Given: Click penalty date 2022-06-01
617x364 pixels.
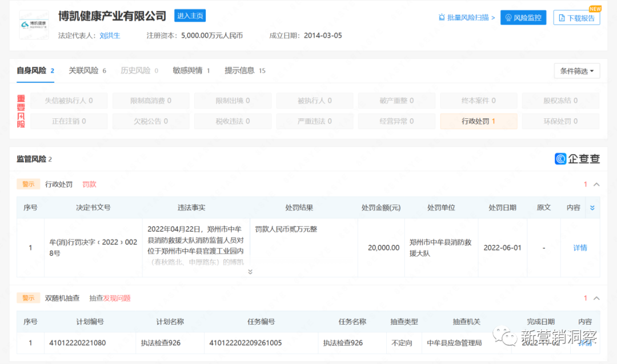Looking at the screenshot, I should point(503,247).
